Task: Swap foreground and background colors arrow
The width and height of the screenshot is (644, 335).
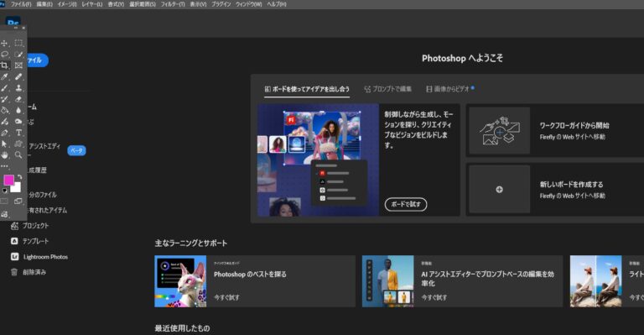Action: [x=19, y=177]
